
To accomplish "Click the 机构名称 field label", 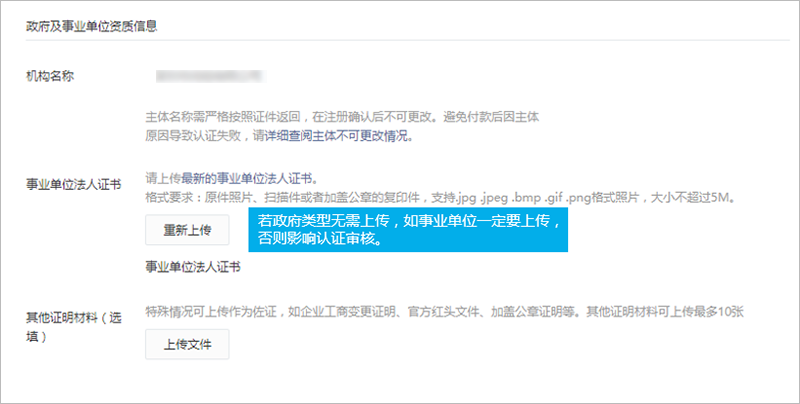I will (x=50, y=77).
